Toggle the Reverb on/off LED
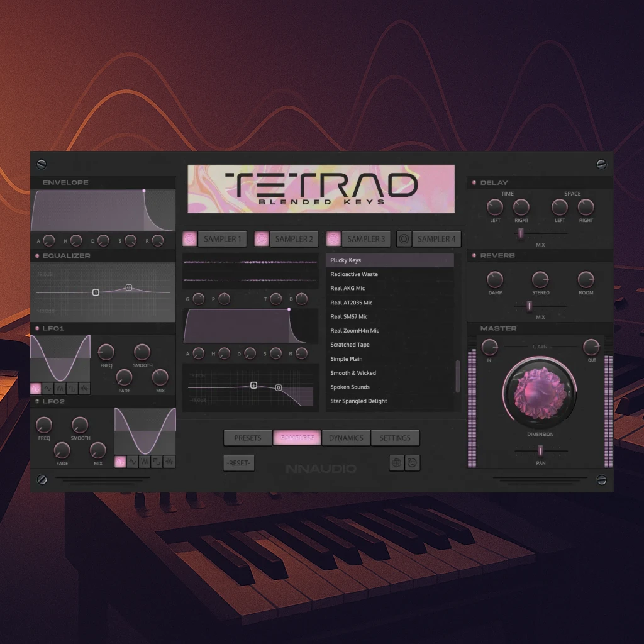This screenshot has width=644, height=644. (x=474, y=255)
